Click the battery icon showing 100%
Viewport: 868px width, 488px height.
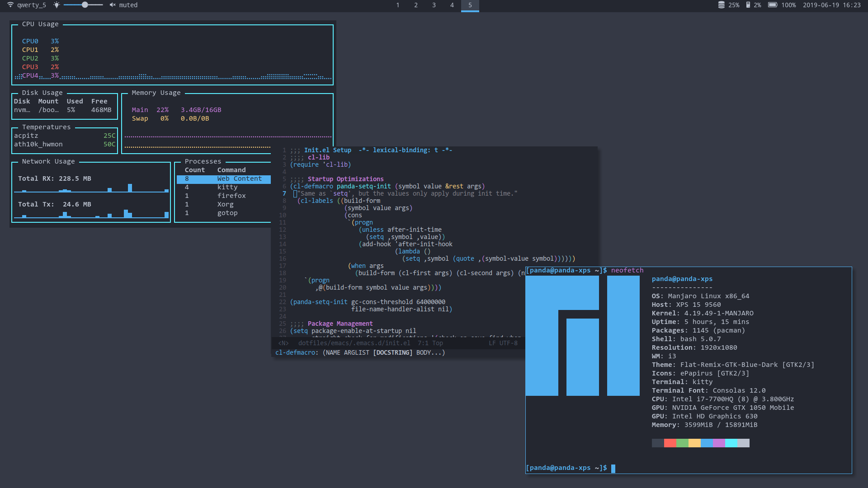(773, 5)
